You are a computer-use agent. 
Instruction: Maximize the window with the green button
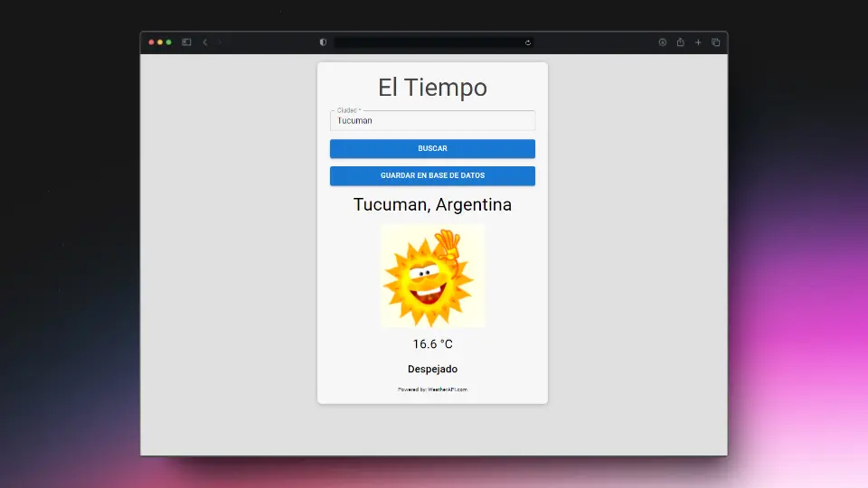tap(169, 42)
